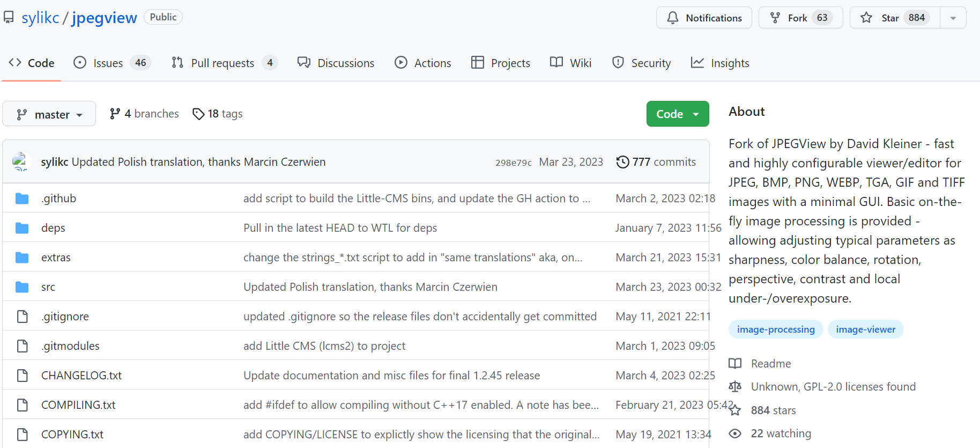Click the CHANGELOG.txt file icon
980x448 pixels.
point(23,376)
